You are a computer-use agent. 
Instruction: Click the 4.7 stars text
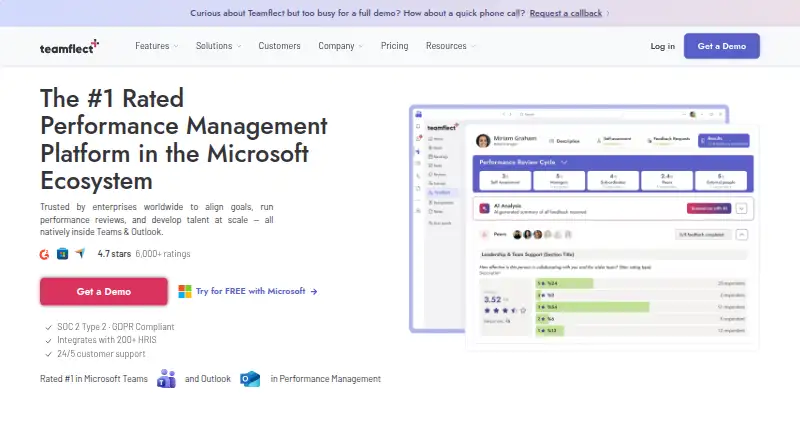(x=114, y=254)
